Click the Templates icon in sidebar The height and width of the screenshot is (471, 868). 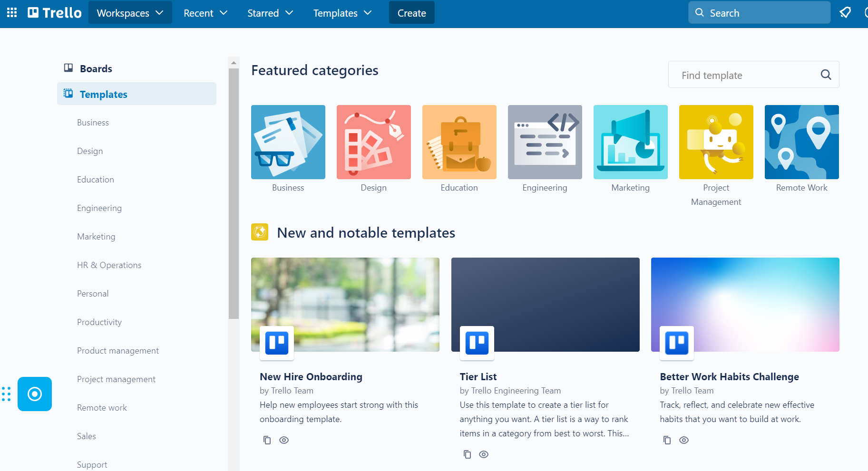(68, 94)
